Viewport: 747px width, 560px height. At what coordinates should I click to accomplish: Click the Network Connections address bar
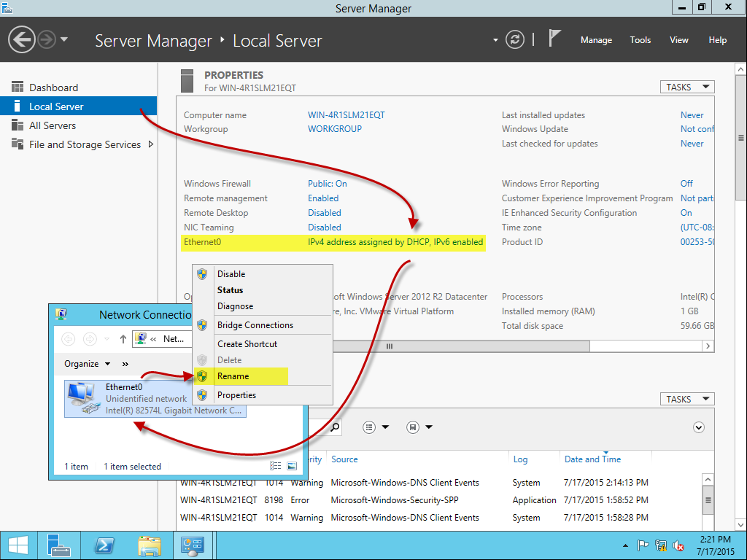pyautogui.click(x=162, y=339)
